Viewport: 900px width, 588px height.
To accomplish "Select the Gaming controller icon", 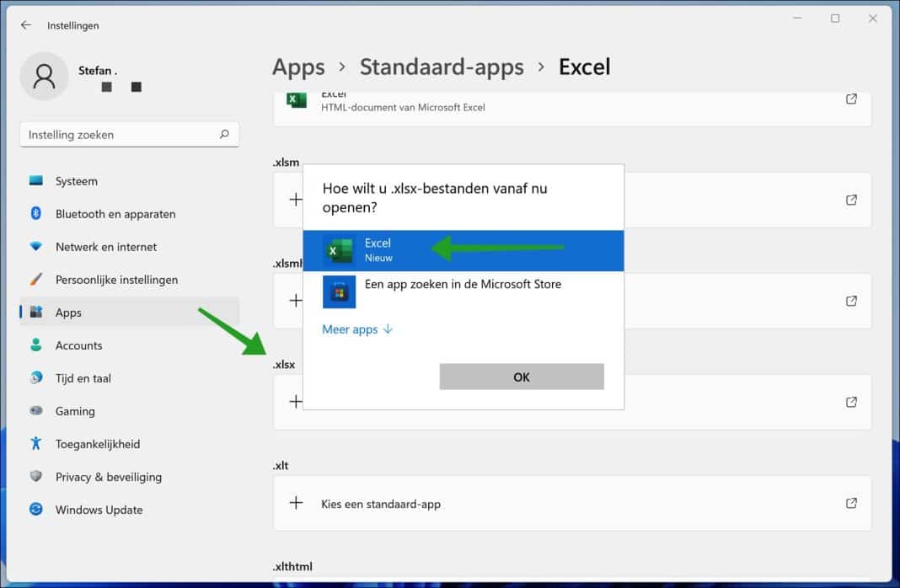I will [35, 411].
